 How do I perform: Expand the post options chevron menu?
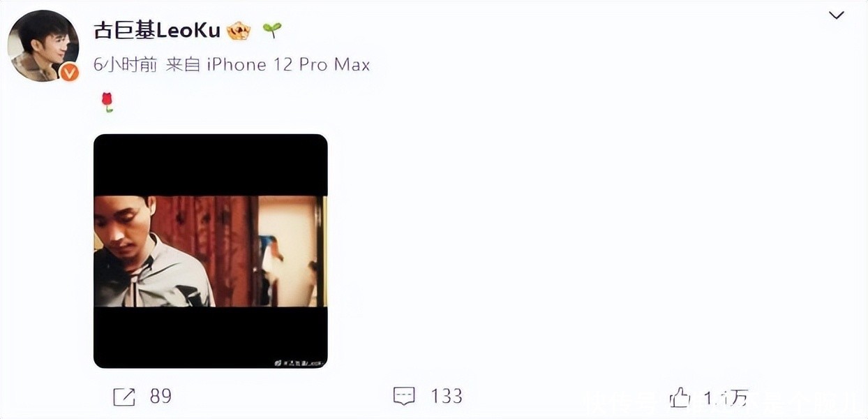click(836, 15)
